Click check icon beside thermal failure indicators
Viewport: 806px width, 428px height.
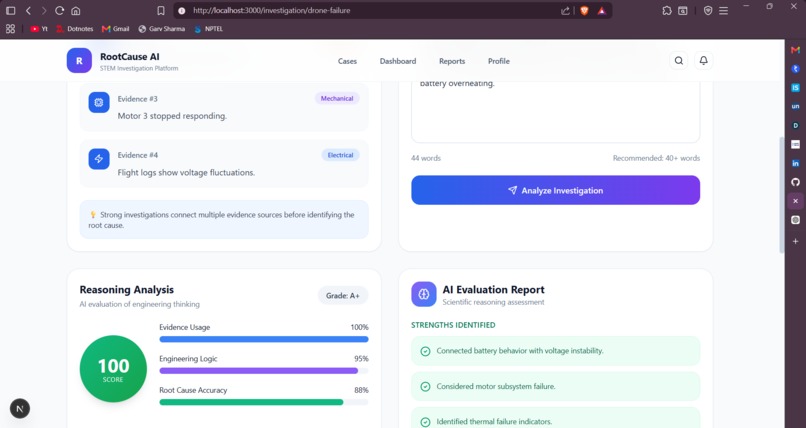coord(425,422)
